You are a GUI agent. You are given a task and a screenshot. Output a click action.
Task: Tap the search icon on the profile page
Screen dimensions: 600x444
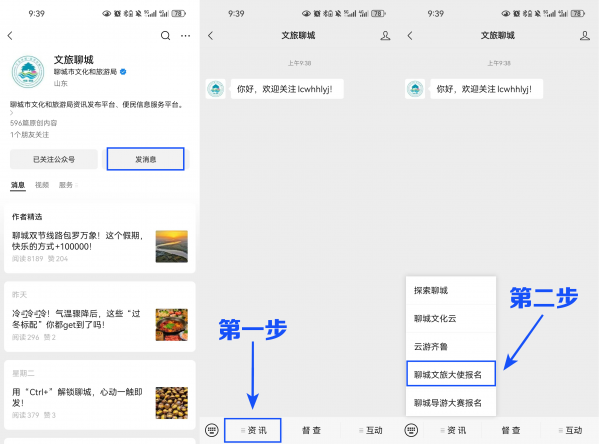[166, 36]
